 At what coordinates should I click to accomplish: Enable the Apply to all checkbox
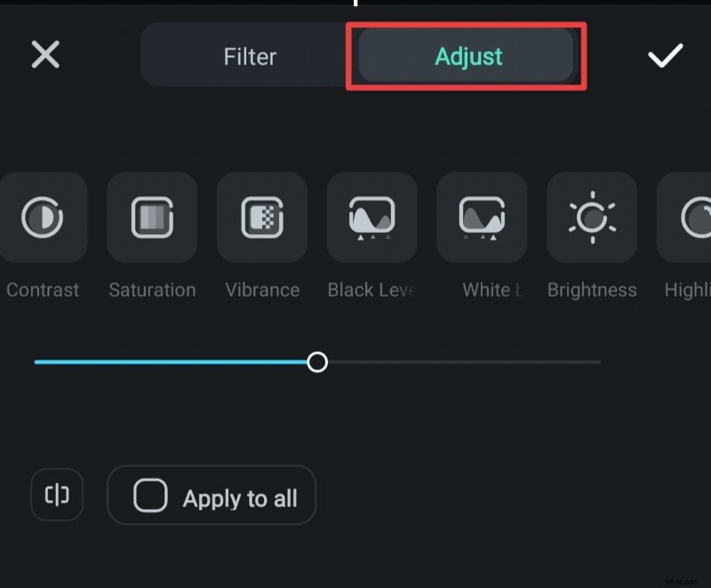point(151,496)
